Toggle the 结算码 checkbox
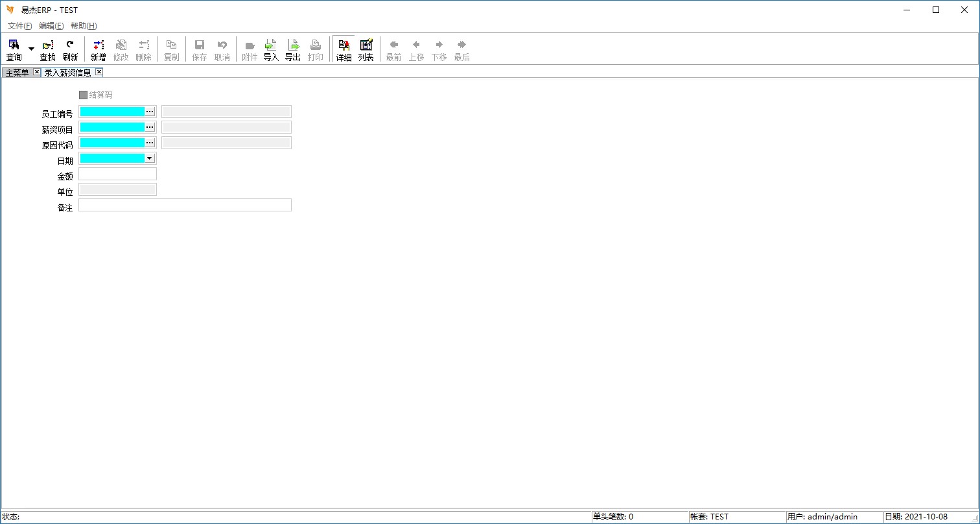Viewport: 980px width, 524px height. pyautogui.click(x=83, y=95)
